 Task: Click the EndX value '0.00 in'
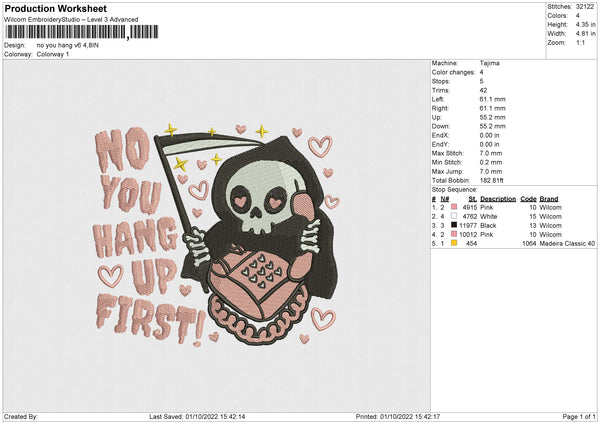[x=489, y=135]
